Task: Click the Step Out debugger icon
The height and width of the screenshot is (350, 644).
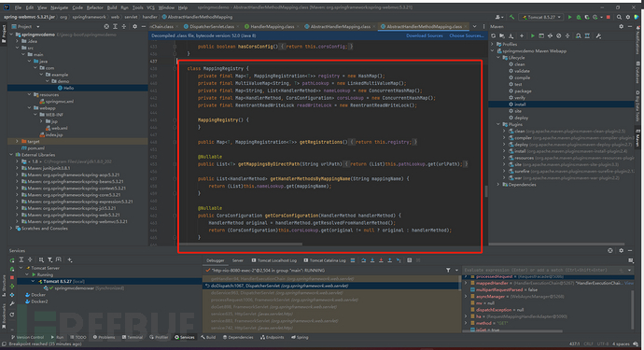Action: [x=389, y=260]
